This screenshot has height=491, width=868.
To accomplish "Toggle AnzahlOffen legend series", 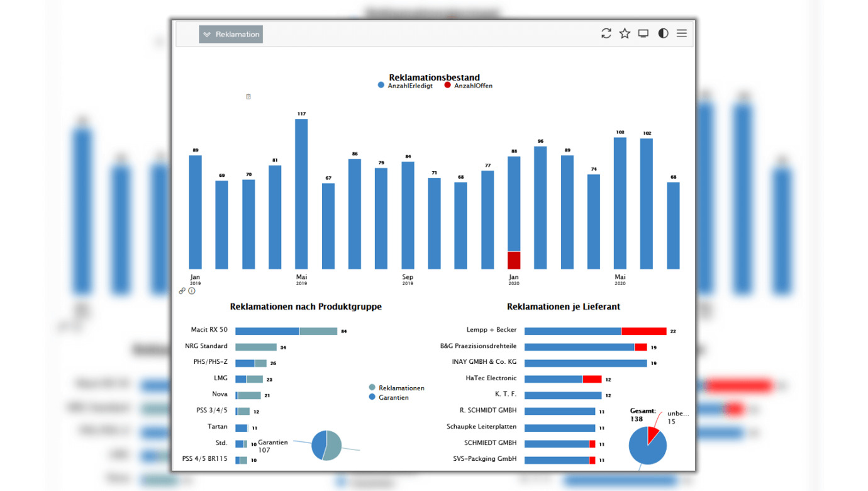I will 469,86.
